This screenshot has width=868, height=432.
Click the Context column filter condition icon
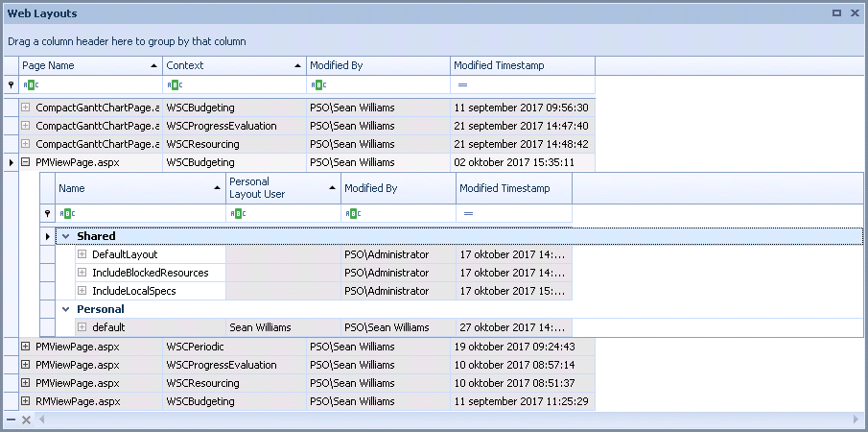point(172,84)
